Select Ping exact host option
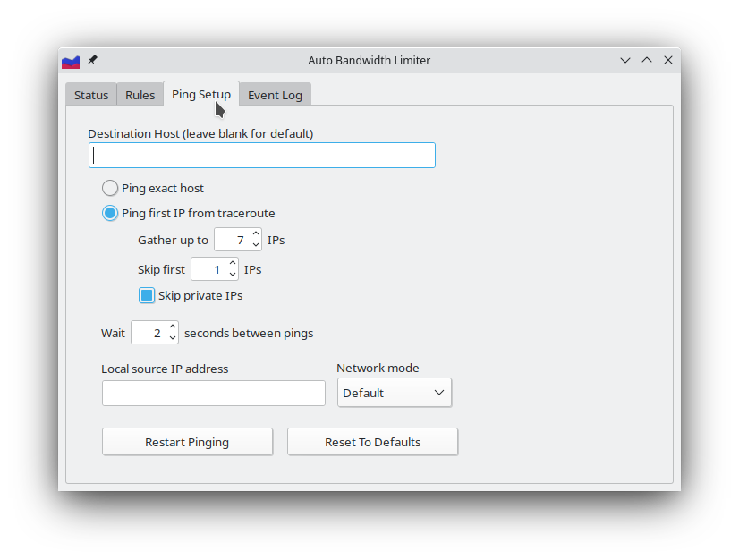This screenshot has height=560, width=739. click(x=110, y=188)
